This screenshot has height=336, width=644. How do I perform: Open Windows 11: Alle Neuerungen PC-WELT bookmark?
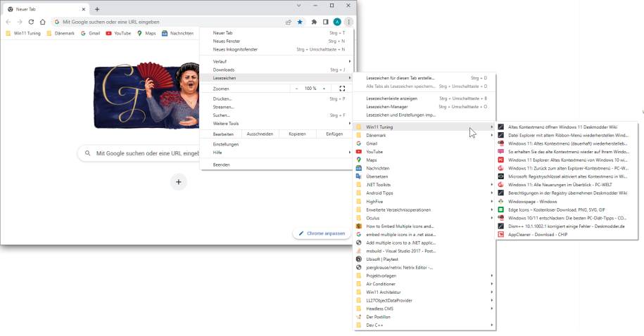(567, 185)
